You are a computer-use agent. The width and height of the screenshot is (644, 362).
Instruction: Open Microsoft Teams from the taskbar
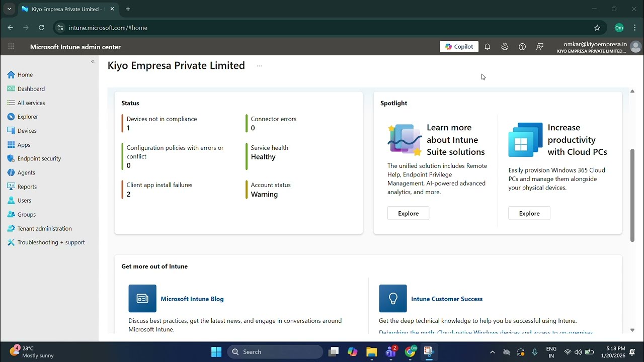391,352
